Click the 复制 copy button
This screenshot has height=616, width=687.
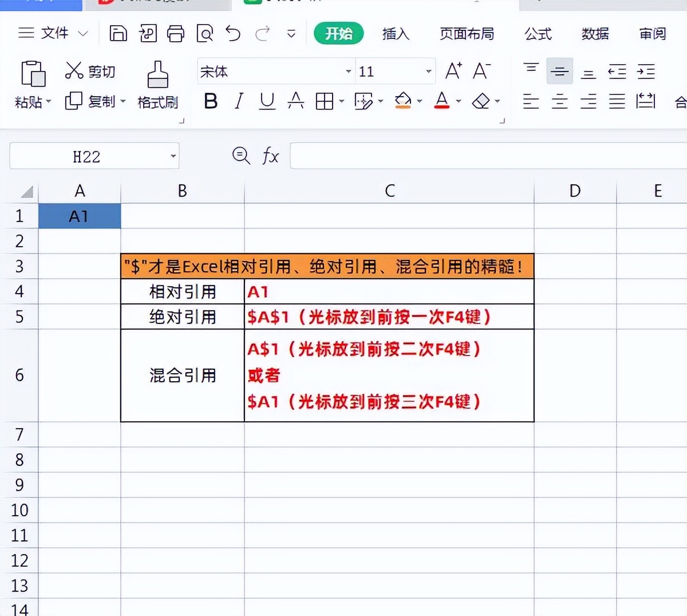click(95, 101)
